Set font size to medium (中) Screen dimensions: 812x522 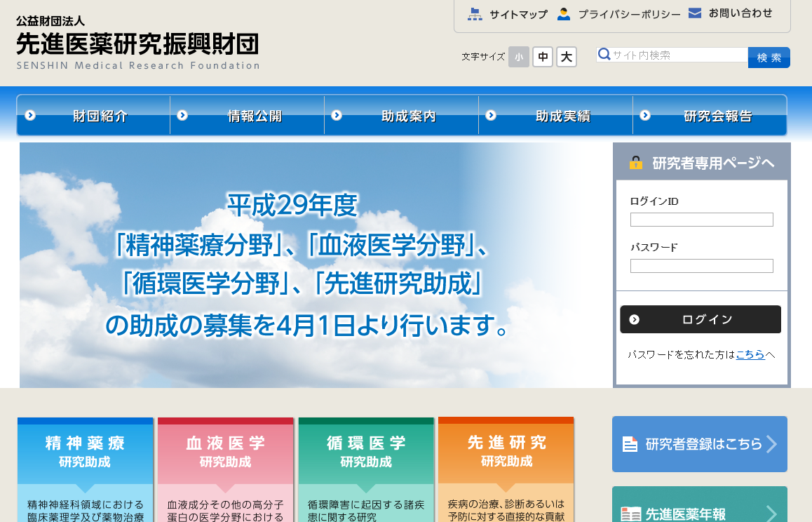(x=543, y=57)
